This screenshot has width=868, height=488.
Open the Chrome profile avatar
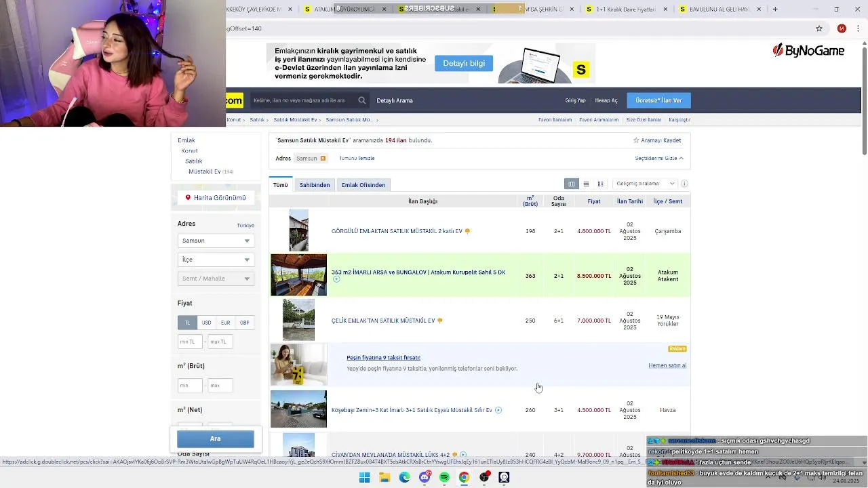[x=842, y=28]
